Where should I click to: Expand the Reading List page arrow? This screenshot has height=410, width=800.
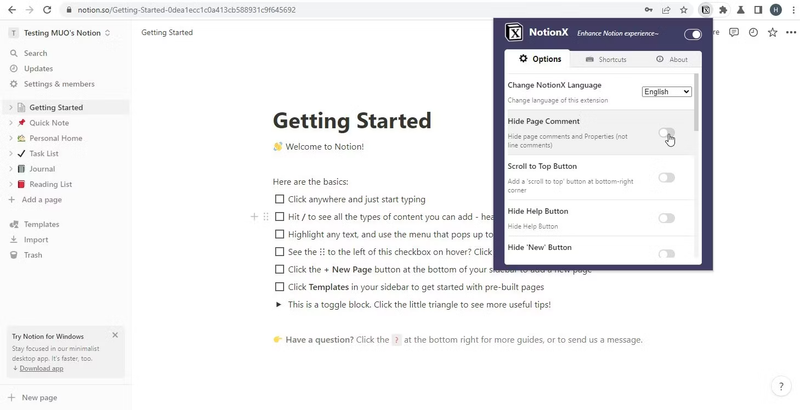pyautogui.click(x=11, y=184)
